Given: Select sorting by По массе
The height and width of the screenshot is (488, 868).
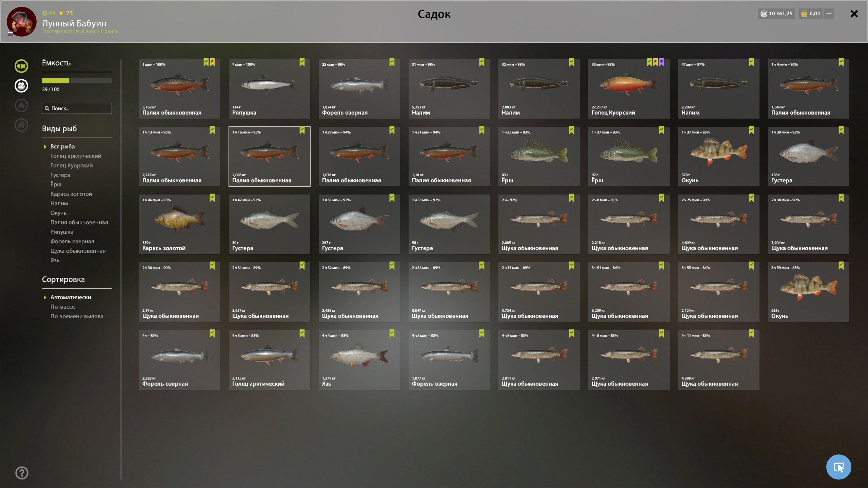Looking at the screenshot, I should 63,307.
